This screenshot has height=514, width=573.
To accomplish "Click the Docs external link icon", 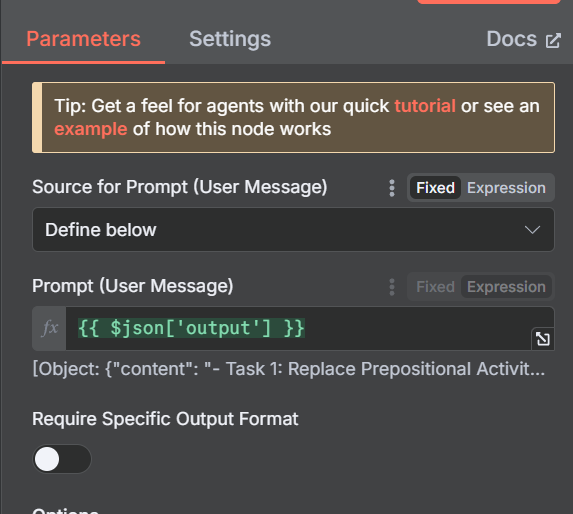I will tap(553, 41).
